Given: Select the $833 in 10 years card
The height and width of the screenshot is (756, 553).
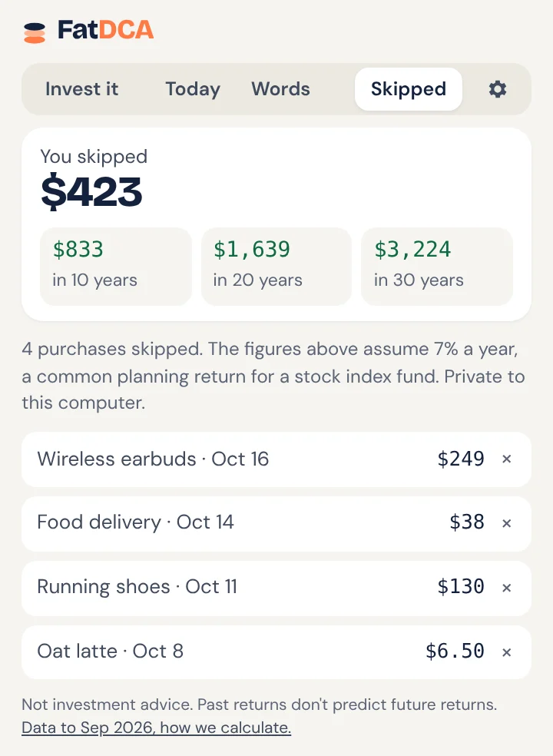Looking at the screenshot, I should click(x=116, y=267).
